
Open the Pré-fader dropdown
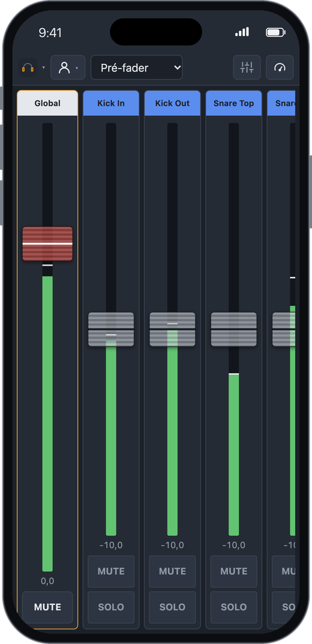tap(137, 67)
